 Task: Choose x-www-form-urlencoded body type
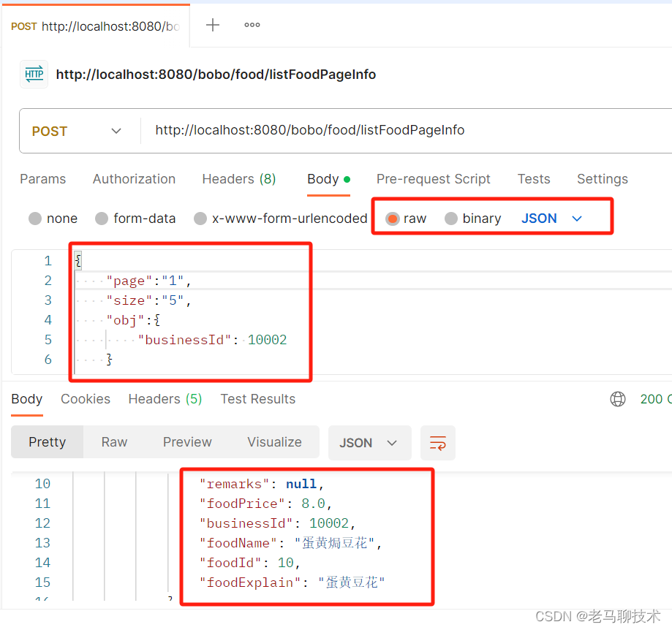[200, 218]
